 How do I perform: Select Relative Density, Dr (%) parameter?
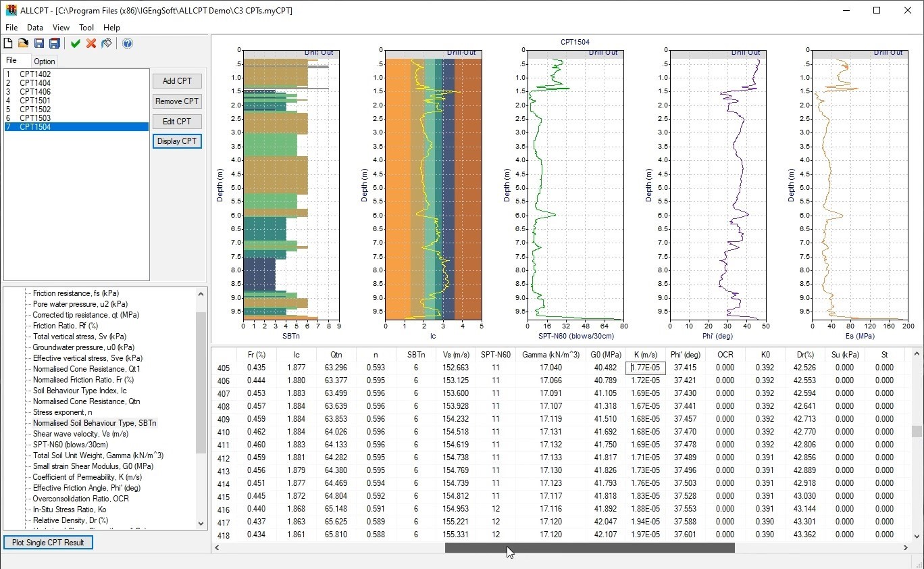point(70,520)
